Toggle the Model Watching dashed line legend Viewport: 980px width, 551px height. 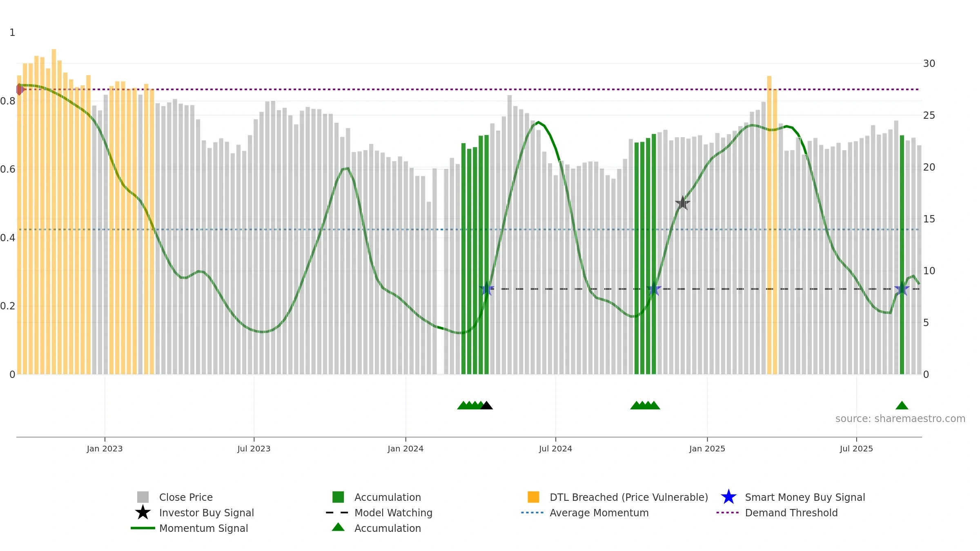point(337,513)
